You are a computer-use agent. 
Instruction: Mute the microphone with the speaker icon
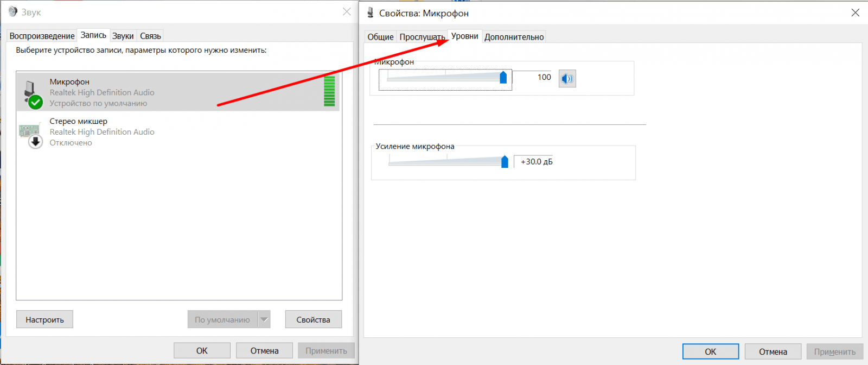[x=567, y=79]
